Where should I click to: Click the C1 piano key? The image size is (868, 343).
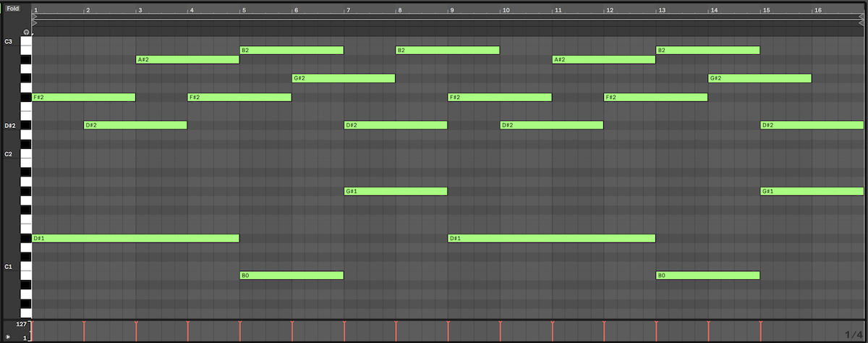tap(25, 266)
